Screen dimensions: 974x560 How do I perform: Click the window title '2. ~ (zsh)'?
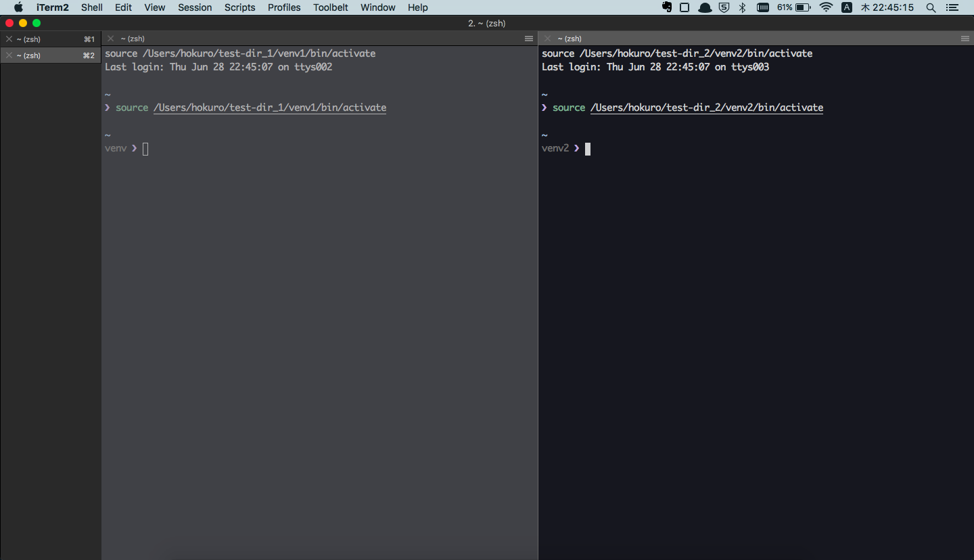[x=487, y=23]
